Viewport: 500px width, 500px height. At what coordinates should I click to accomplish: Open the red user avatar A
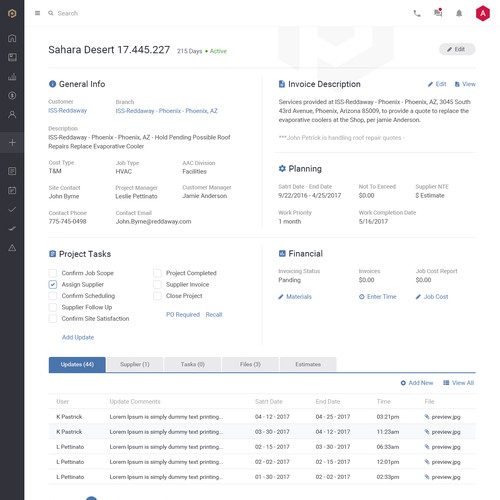(483, 13)
